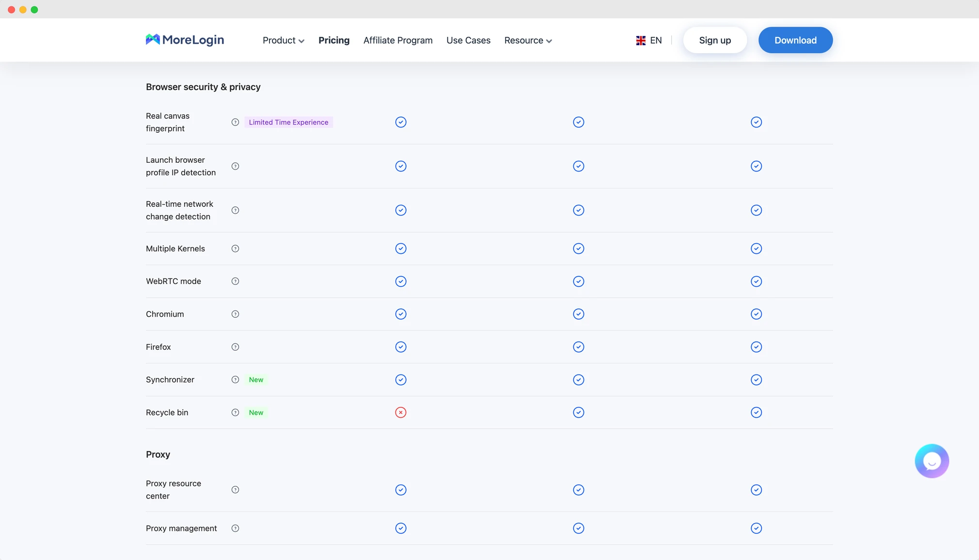
Task: Show help info for Synchronizer
Action: coord(235,380)
